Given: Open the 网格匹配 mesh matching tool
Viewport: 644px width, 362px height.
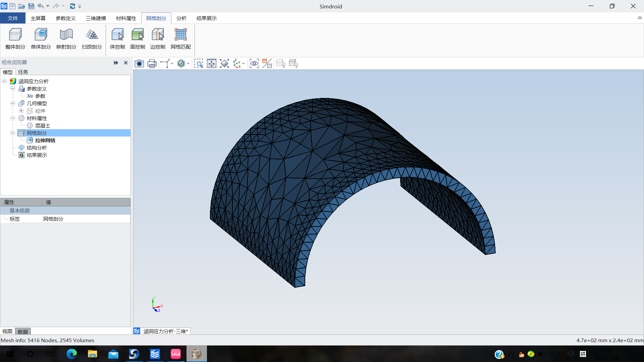Looking at the screenshot, I should point(181,39).
